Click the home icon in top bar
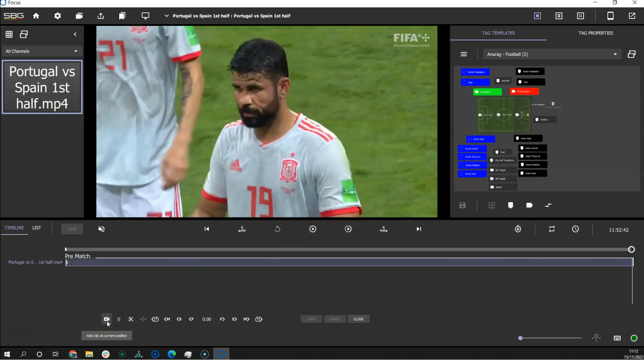Viewport: 644px width, 360px height. coord(36,16)
